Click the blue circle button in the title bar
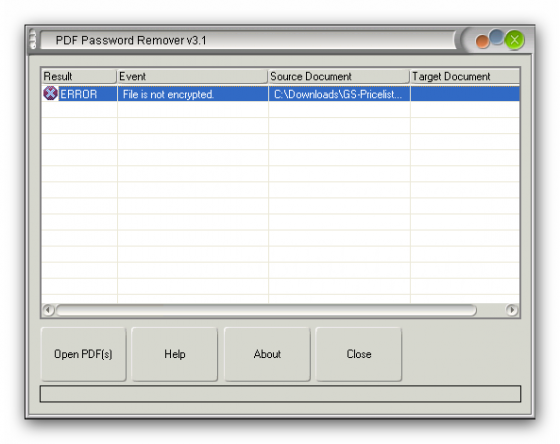The image size is (560, 444). coord(496,37)
